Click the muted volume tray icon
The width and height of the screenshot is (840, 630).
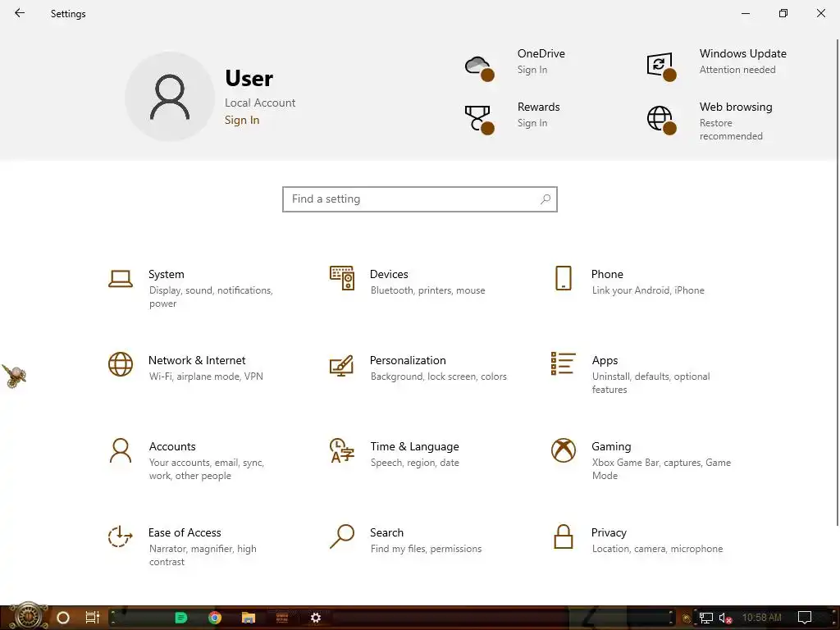725,619
